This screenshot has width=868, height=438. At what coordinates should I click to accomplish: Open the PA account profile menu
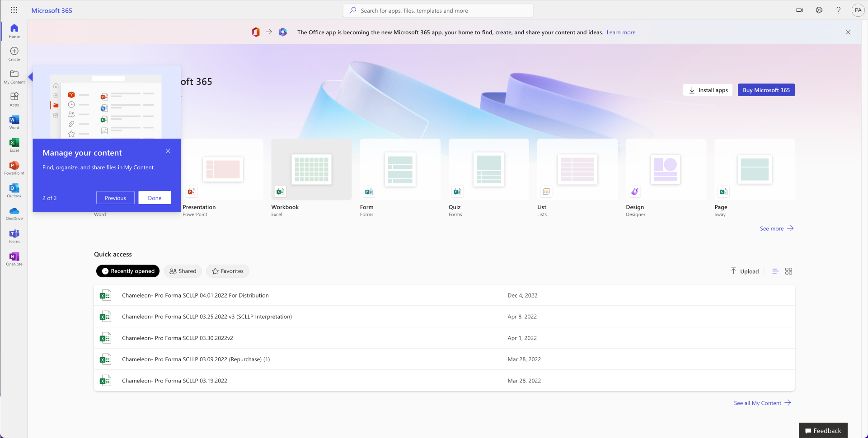pyautogui.click(x=858, y=10)
